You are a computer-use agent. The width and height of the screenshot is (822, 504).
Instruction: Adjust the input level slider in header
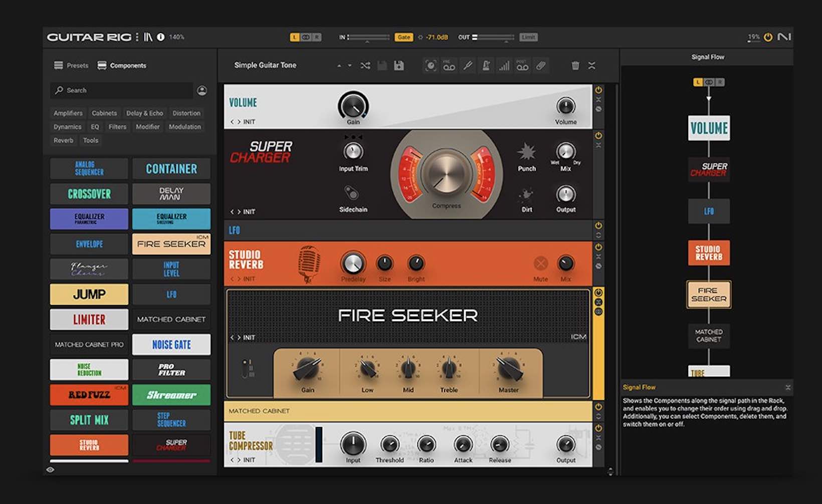pos(369,37)
